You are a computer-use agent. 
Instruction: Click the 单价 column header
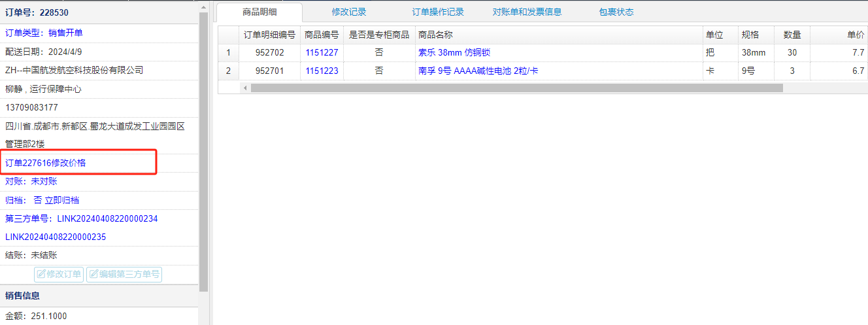pos(839,35)
